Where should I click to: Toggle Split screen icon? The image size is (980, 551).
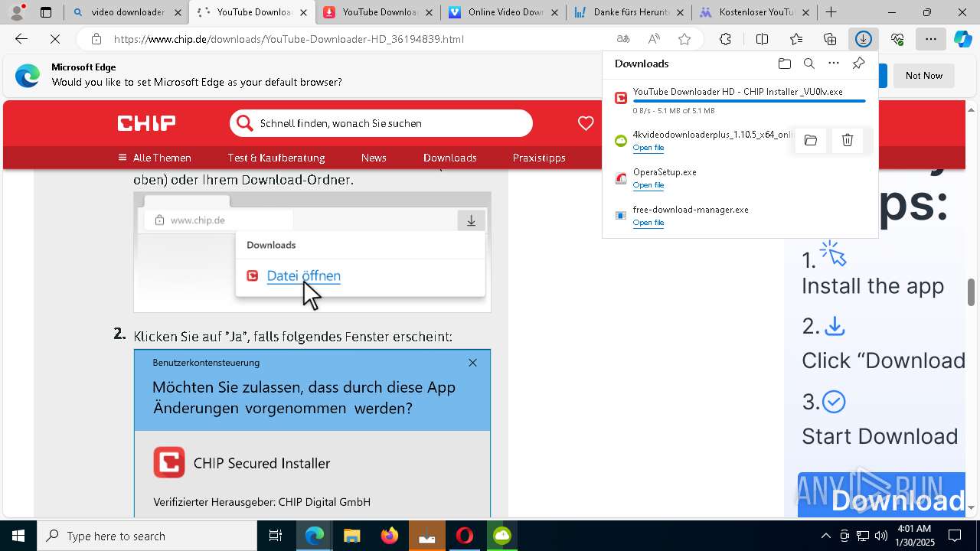[762, 39]
